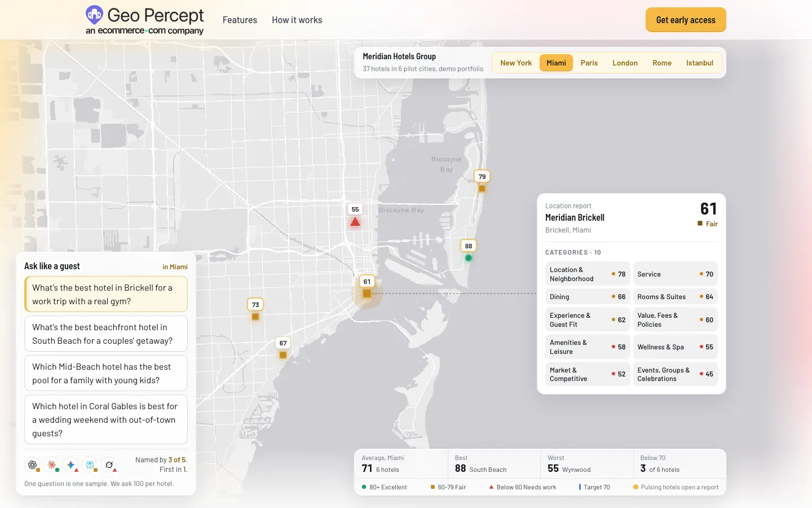Screen dimensions: 812x508
Task: Open the Dining category scoring 66
Action: [x=588, y=296]
